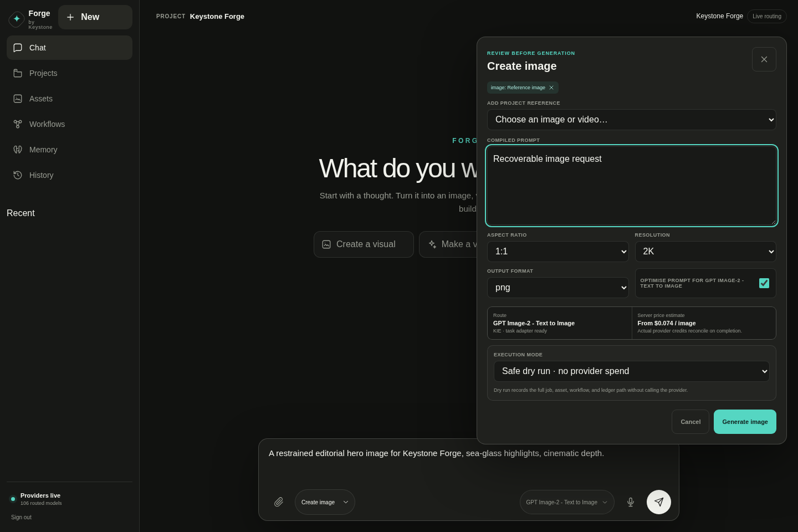Click GPT Image-2 - Text to Image route text
The width and height of the screenshot is (798, 532).
pos(534,323)
